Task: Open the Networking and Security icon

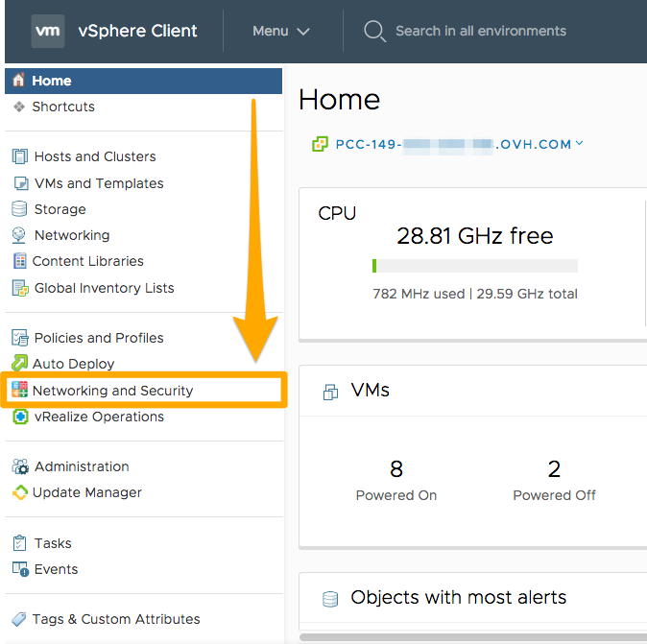Action: click(19, 390)
